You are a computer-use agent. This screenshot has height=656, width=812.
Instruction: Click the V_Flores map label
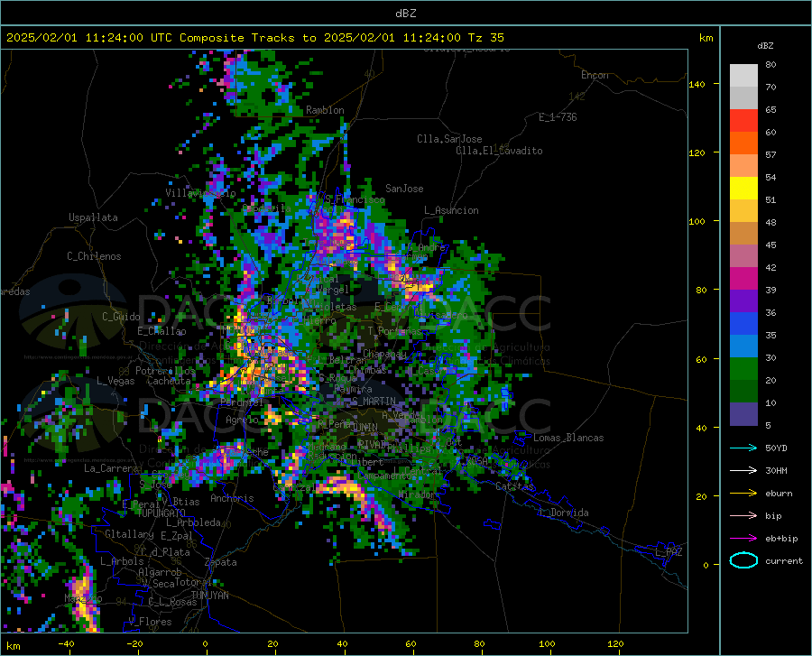coord(150,622)
